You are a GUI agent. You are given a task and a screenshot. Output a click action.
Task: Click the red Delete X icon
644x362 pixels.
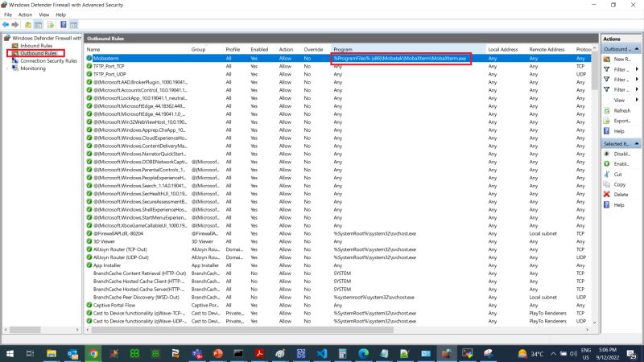tap(607, 194)
